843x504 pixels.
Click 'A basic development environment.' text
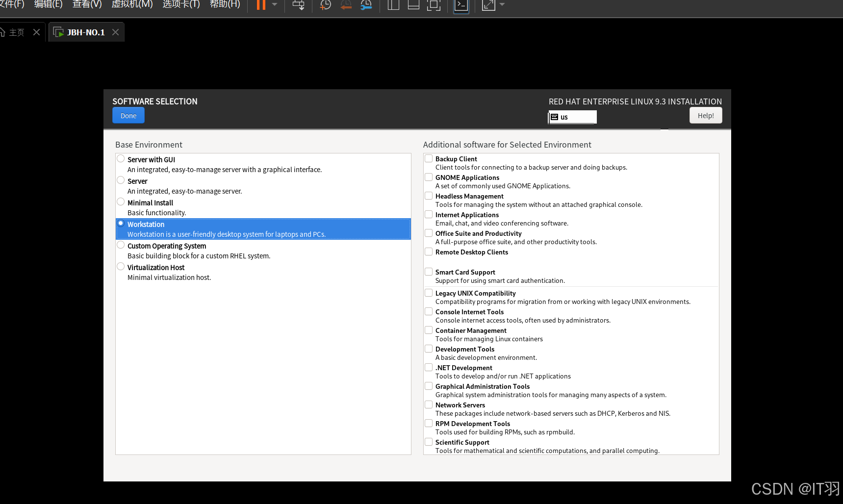486,358
